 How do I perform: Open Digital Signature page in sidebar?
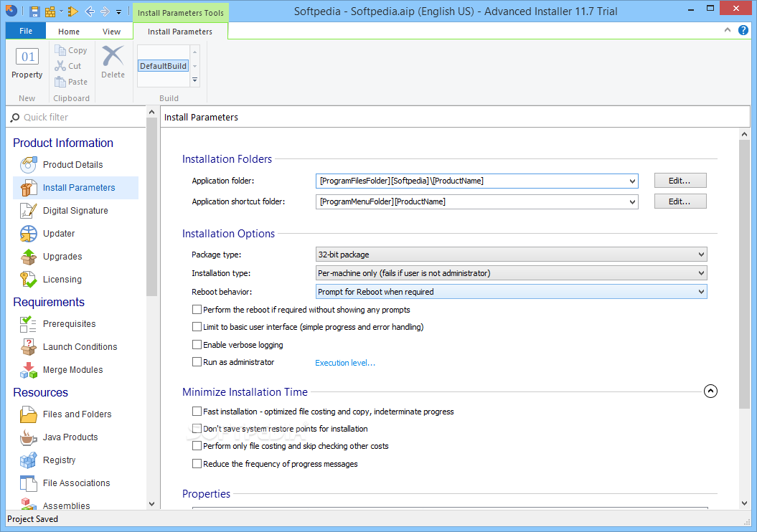click(75, 211)
